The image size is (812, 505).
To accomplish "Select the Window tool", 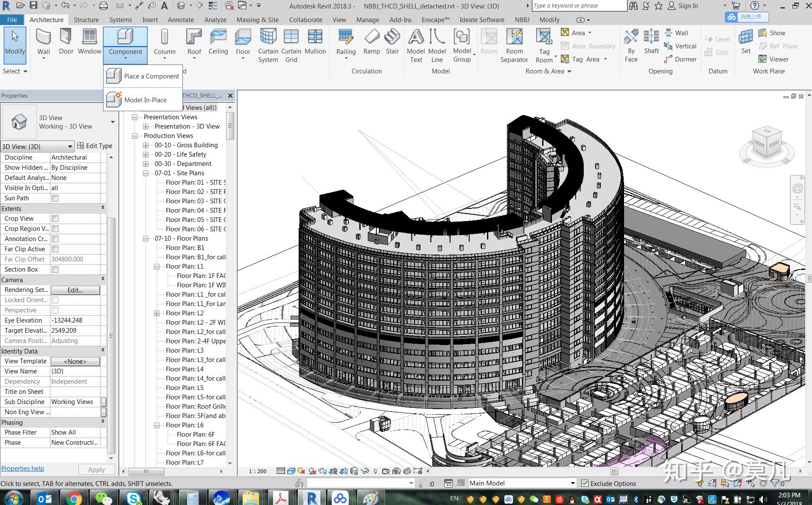I will click(90, 42).
